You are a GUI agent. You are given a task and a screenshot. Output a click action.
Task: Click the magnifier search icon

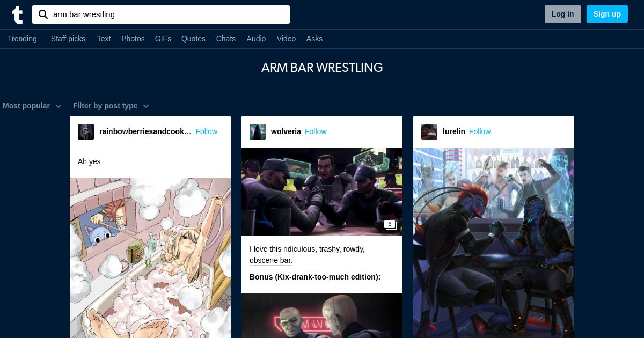tap(43, 14)
